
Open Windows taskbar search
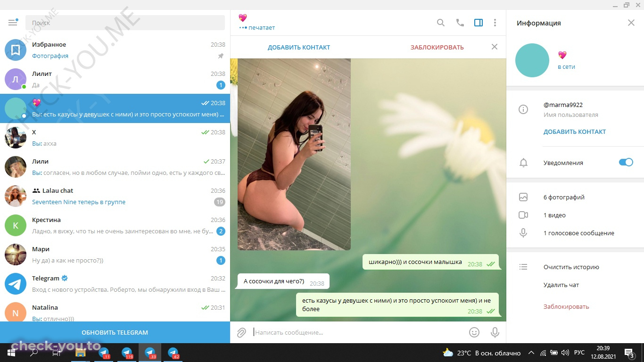34,353
